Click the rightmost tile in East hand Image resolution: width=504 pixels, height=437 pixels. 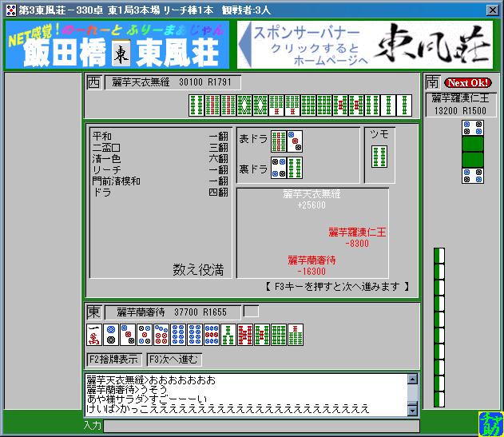pyautogui.click(x=296, y=335)
